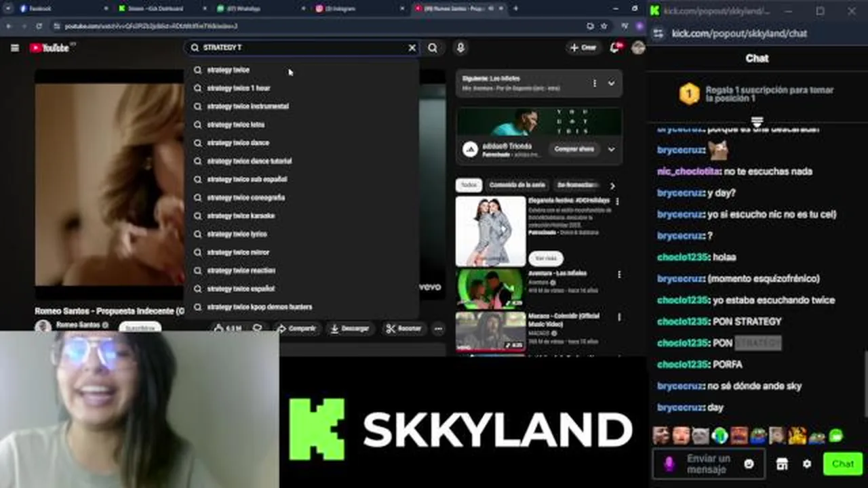Image resolution: width=868 pixels, height=488 pixels.
Task: Send message with green Chat button
Action: (x=843, y=464)
